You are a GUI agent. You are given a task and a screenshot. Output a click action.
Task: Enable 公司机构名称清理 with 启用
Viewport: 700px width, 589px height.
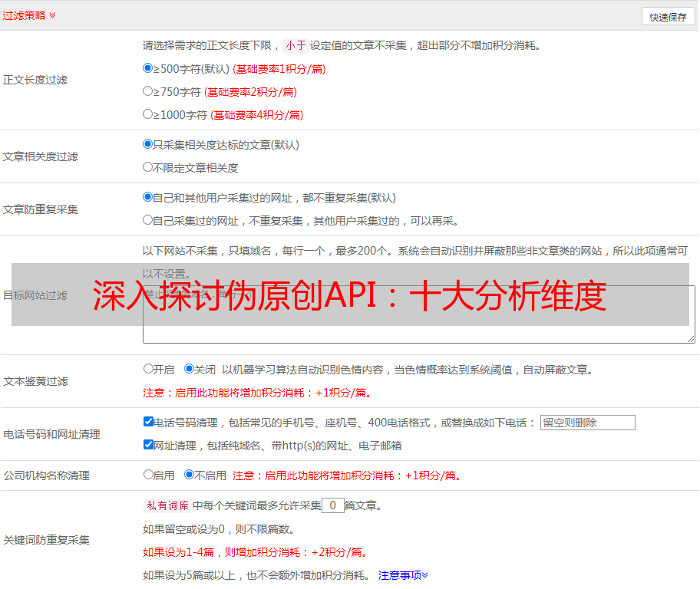(149, 475)
